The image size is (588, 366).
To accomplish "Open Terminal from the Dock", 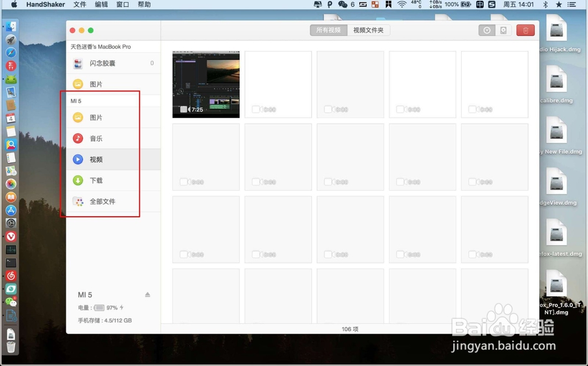I will (11, 263).
